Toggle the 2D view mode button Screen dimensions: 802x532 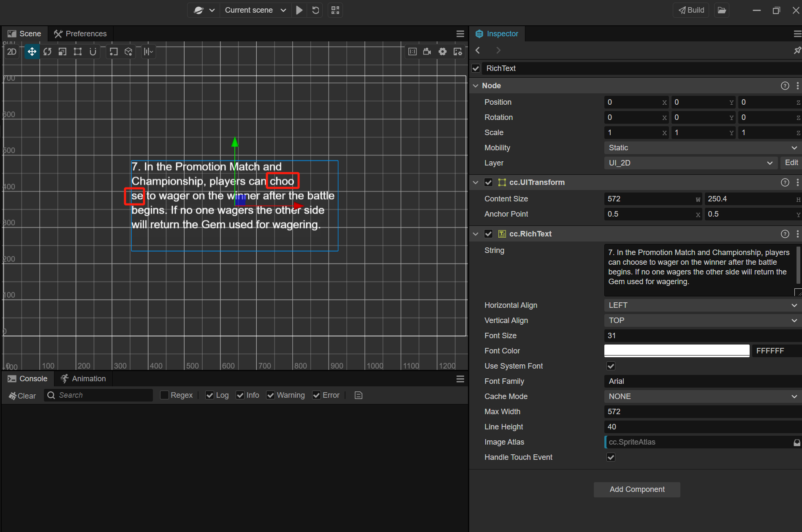pyautogui.click(x=12, y=52)
